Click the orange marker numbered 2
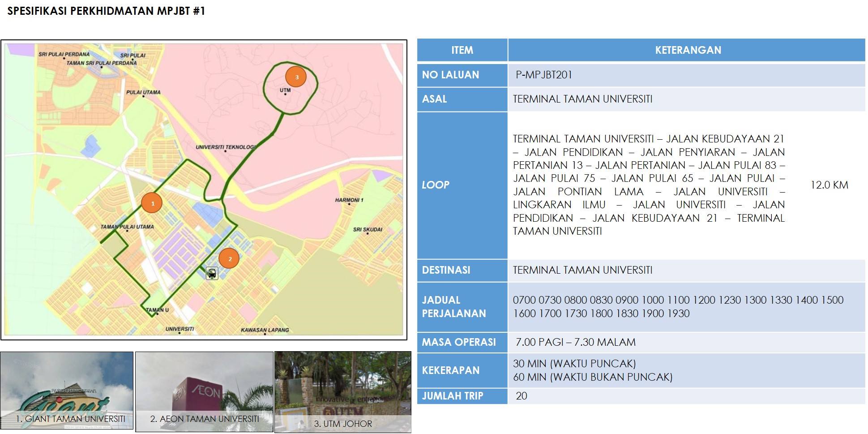The width and height of the screenshot is (868, 434). (229, 258)
